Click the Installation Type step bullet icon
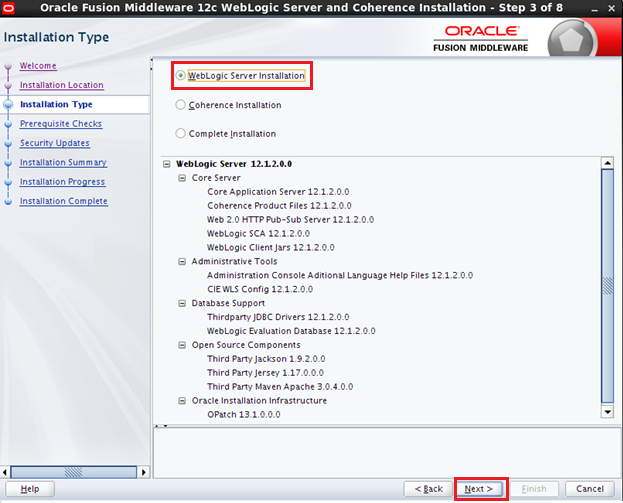The image size is (623, 503). 8,104
